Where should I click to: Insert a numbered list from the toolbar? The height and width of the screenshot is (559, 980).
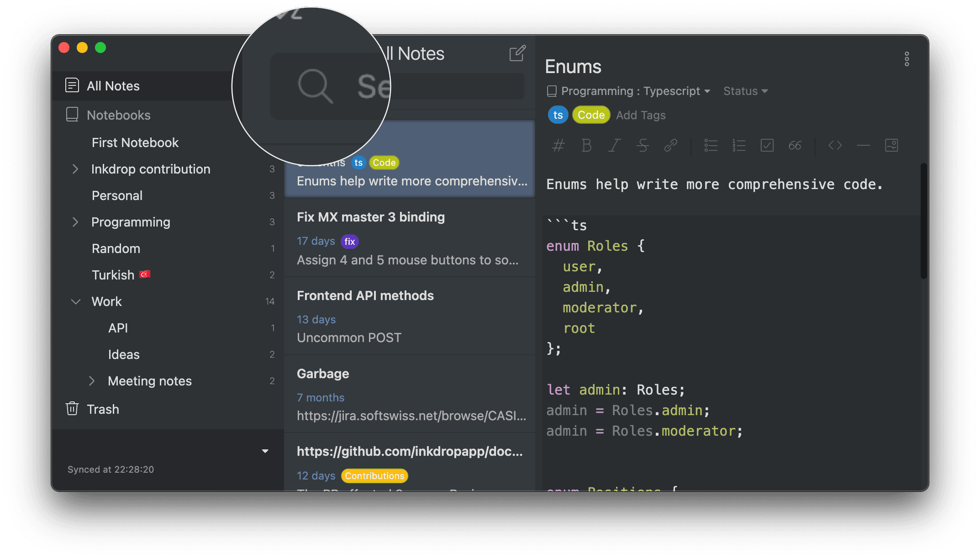click(738, 146)
